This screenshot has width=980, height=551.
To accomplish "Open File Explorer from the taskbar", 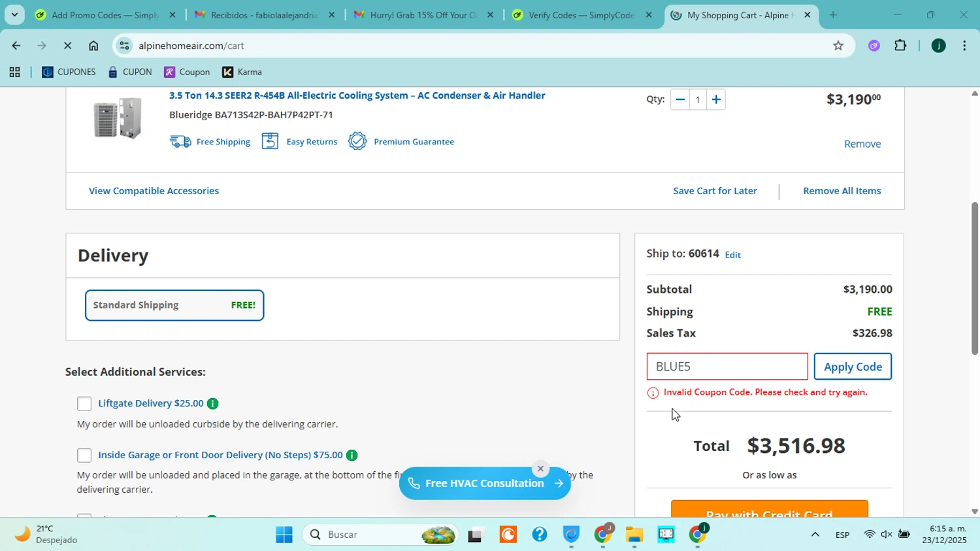I will [634, 535].
